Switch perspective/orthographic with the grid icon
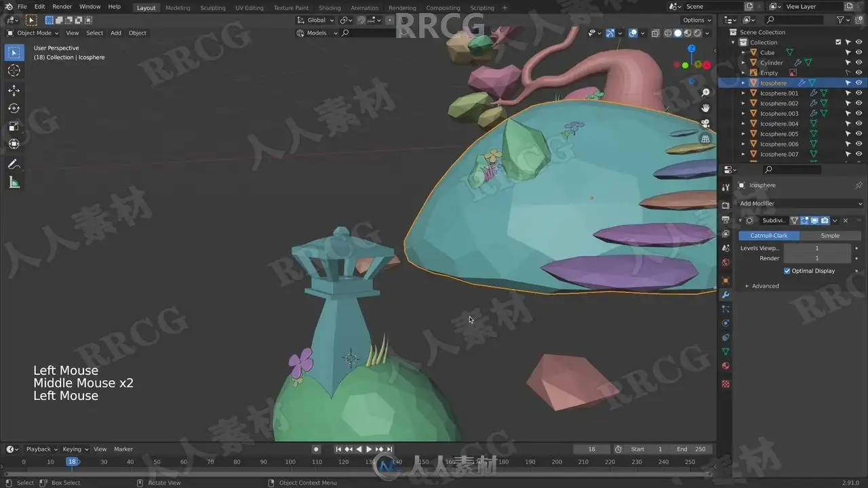The image size is (868, 488). (705, 139)
